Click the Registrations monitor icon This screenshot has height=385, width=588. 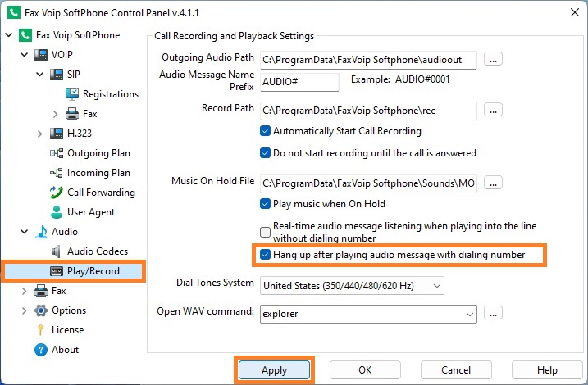[x=72, y=94]
